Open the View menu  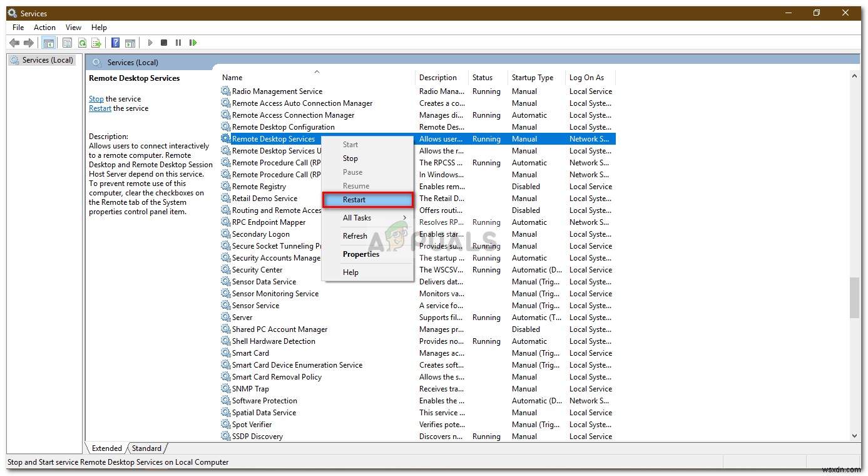click(x=74, y=28)
